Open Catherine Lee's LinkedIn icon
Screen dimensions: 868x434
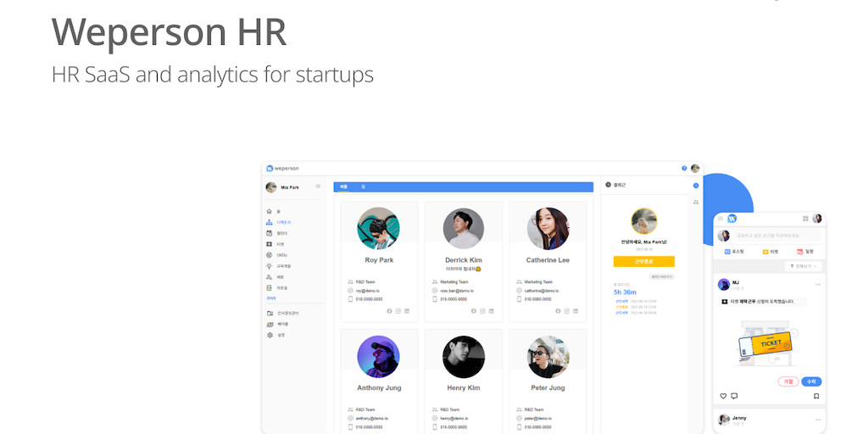(x=576, y=311)
